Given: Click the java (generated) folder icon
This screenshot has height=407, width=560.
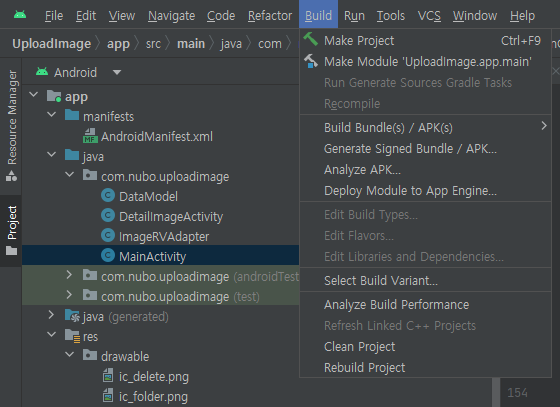Looking at the screenshot, I should pyautogui.click(x=72, y=316).
